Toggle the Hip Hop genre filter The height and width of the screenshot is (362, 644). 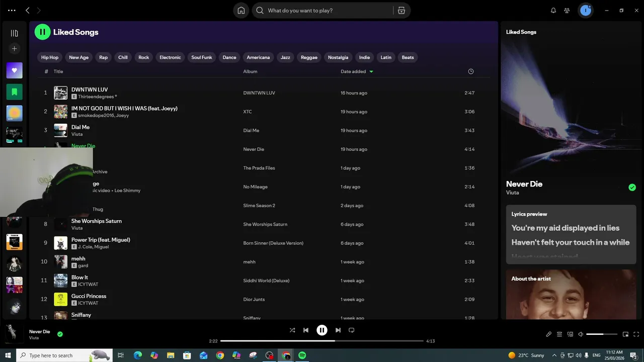click(50, 57)
